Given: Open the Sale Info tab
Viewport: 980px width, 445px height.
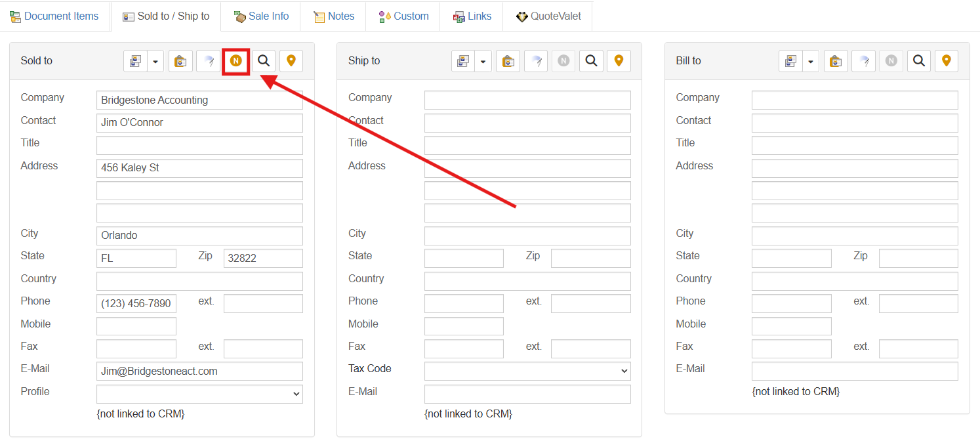Looking at the screenshot, I should click(x=261, y=16).
